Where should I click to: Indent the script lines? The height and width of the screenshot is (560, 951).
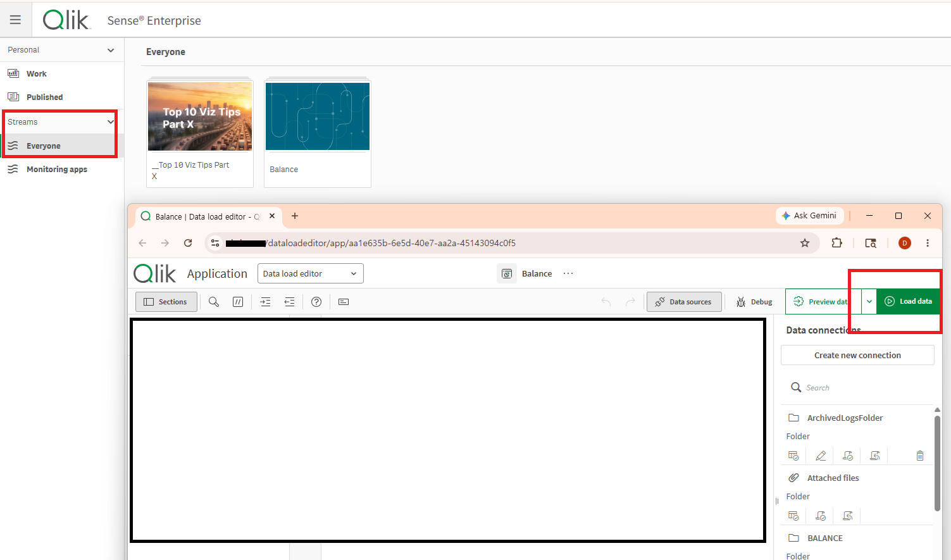pos(265,302)
